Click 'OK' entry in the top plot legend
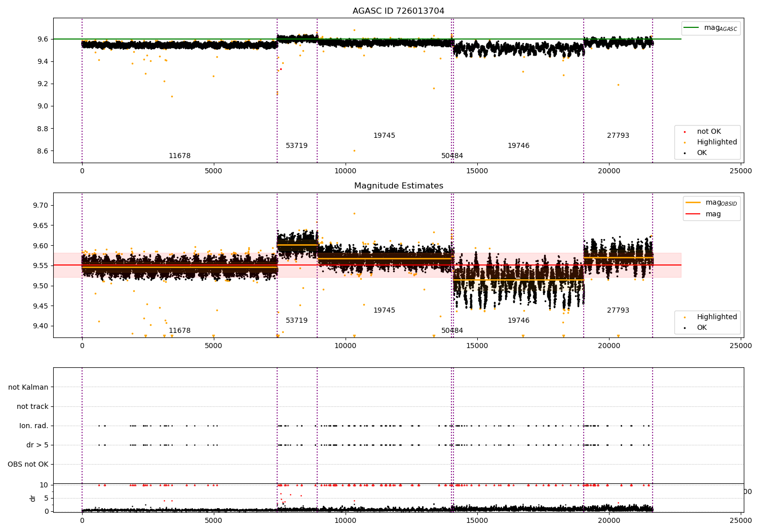The width and height of the screenshot is (760, 532). tap(702, 153)
